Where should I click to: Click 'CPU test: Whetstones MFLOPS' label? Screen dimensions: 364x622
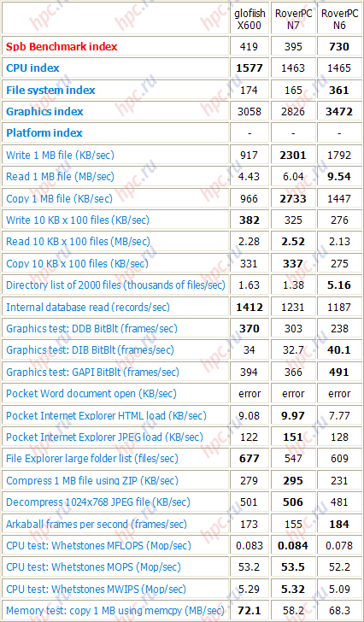[x=98, y=546]
